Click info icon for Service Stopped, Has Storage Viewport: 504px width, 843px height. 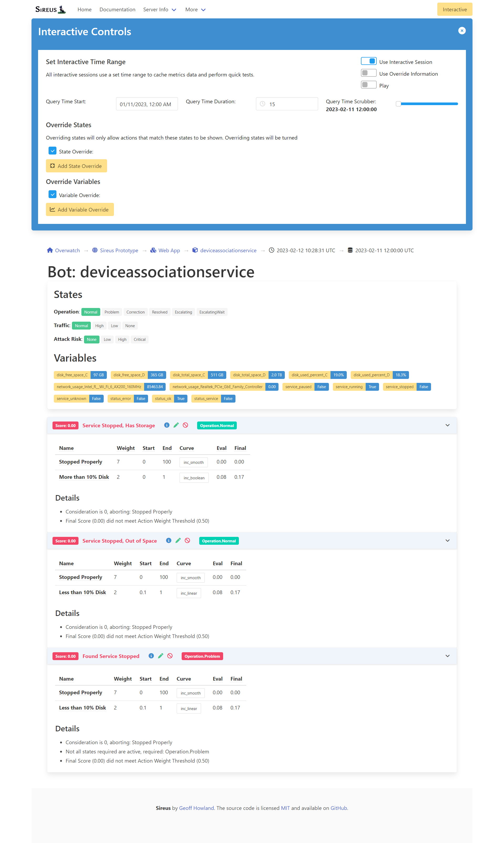(166, 425)
